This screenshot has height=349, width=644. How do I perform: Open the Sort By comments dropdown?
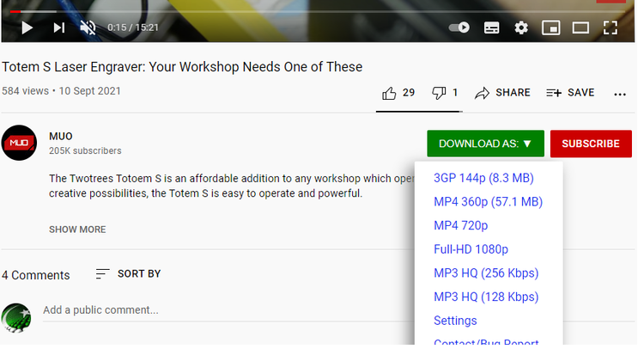click(x=128, y=274)
